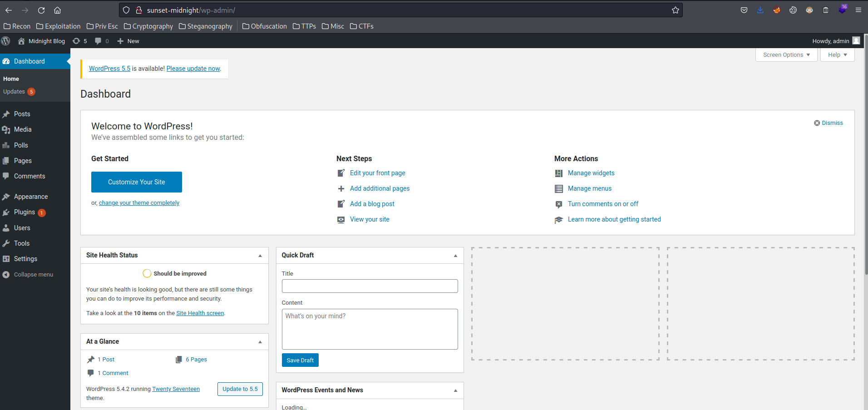This screenshot has width=868, height=410.
Task: Click the browser home icon
Action: tap(57, 10)
